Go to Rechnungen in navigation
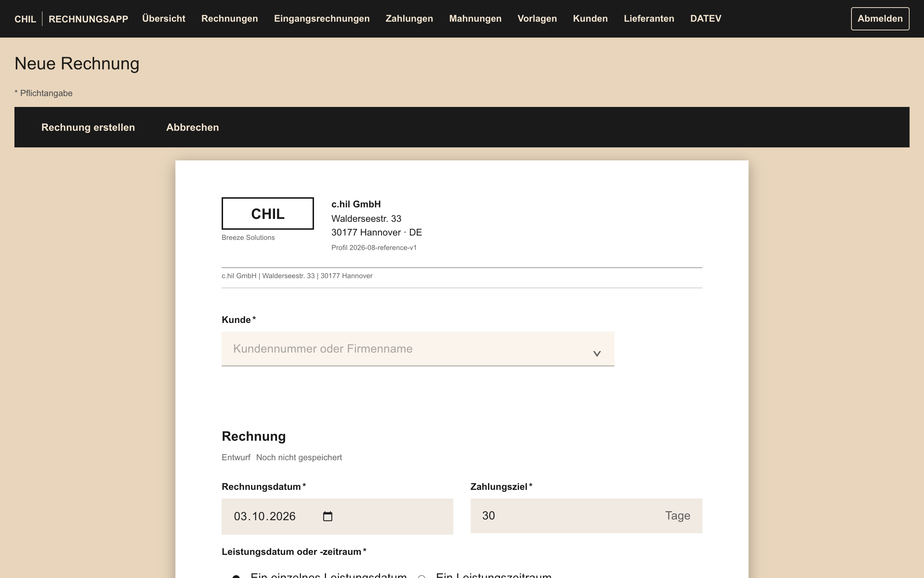 coord(230,18)
